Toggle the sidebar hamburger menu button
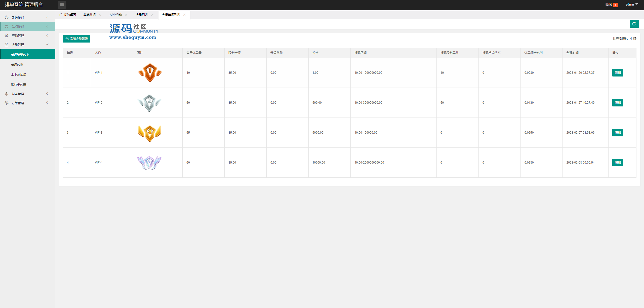644x308 pixels. click(x=62, y=5)
